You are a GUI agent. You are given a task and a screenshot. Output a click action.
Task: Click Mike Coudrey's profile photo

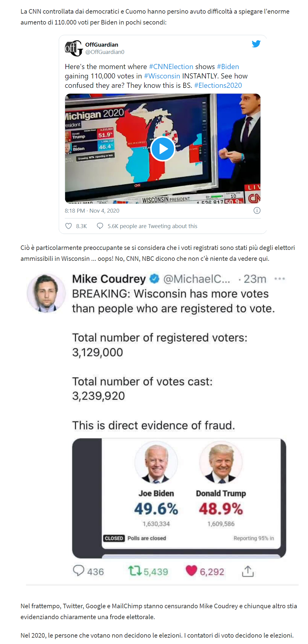coord(46,293)
